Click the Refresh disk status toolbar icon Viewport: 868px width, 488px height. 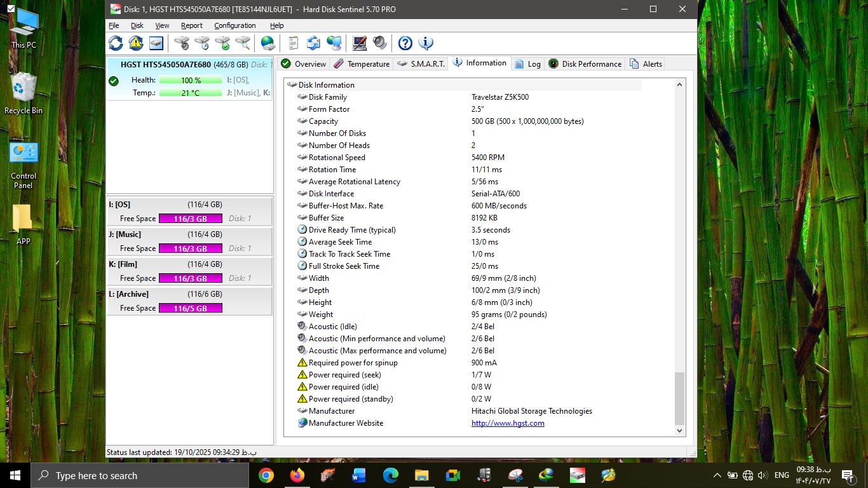116,43
